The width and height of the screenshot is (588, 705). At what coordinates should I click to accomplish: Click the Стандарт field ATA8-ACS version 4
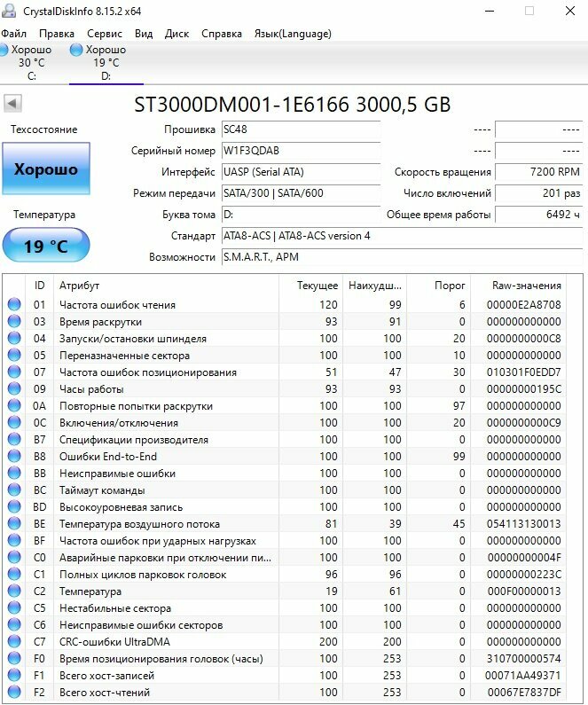(x=403, y=236)
